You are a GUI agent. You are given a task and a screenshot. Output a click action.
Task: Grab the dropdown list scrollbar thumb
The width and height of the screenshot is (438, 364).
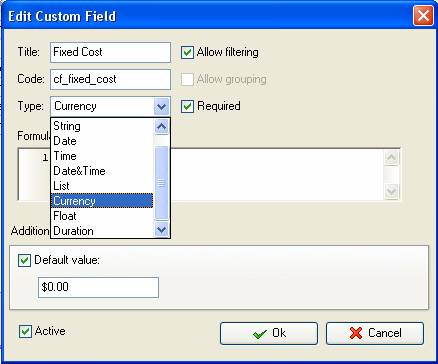pyautogui.click(x=162, y=183)
